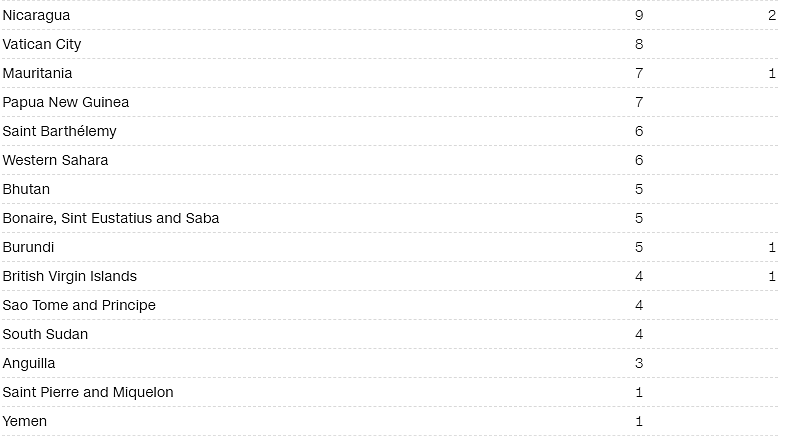Click Papua New Guinea entry

tap(66, 103)
